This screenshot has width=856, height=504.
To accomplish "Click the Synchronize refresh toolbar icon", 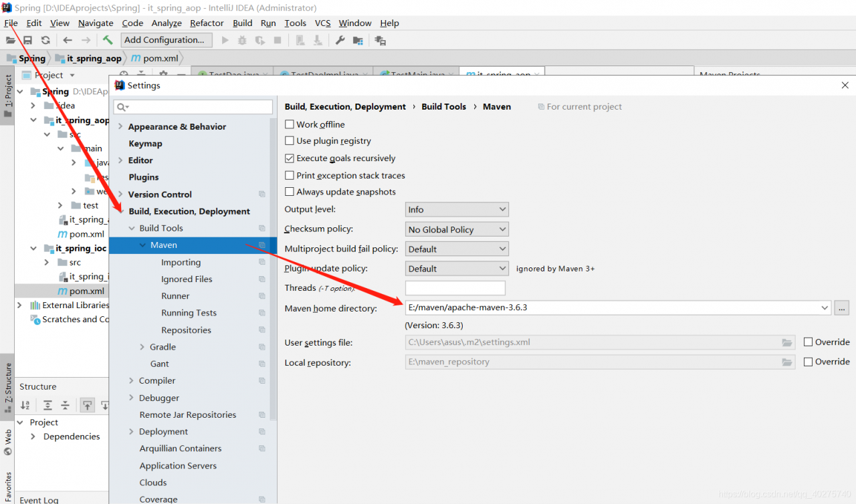I will pos(45,40).
